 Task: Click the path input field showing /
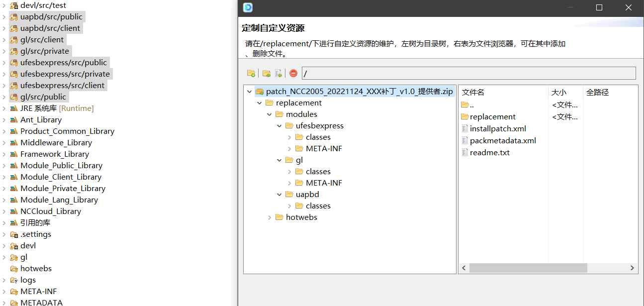(x=468, y=73)
